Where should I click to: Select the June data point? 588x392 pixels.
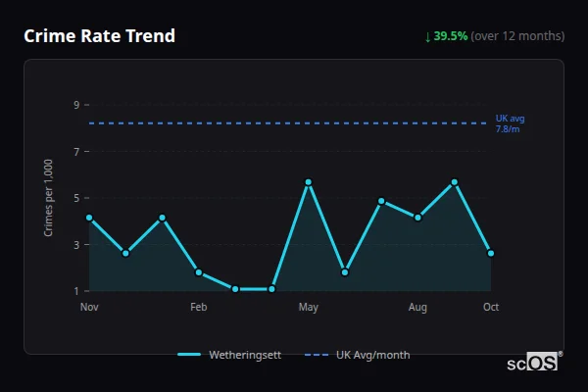[x=345, y=272]
